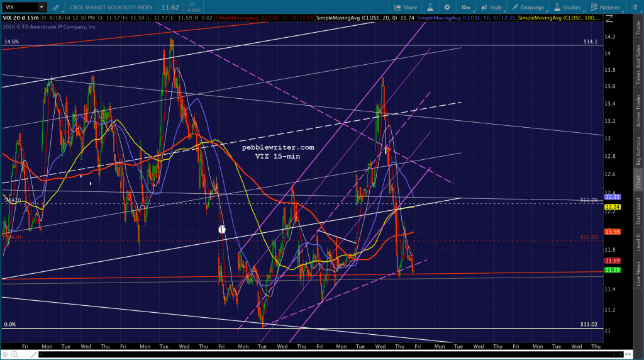Click the white circle marker on chart
644x360 pixels.
coord(222,229)
